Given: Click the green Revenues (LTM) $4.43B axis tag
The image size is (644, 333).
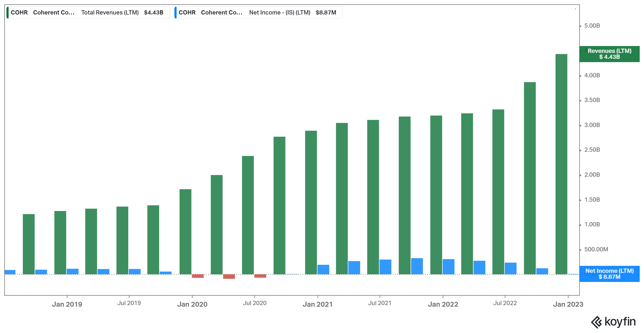Looking at the screenshot, I should pos(609,54).
